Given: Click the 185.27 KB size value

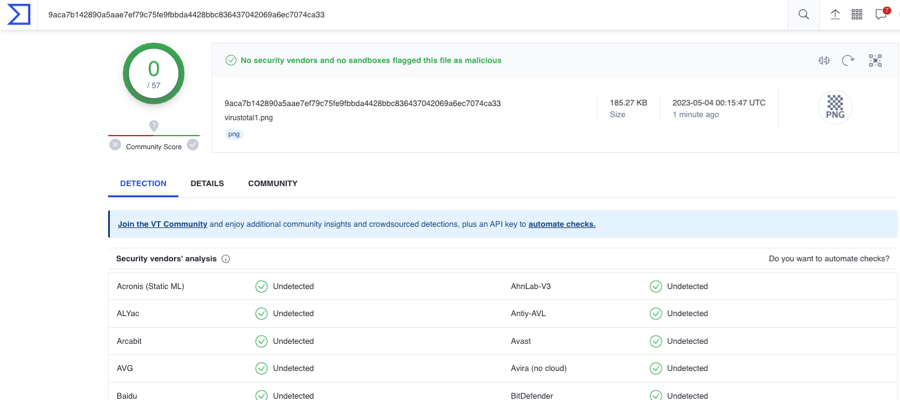Looking at the screenshot, I should (x=629, y=103).
